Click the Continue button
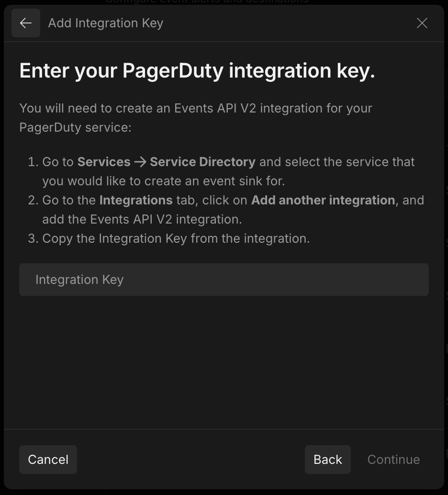Image resolution: width=448 pixels, height=495 pixels. [393, 460]
